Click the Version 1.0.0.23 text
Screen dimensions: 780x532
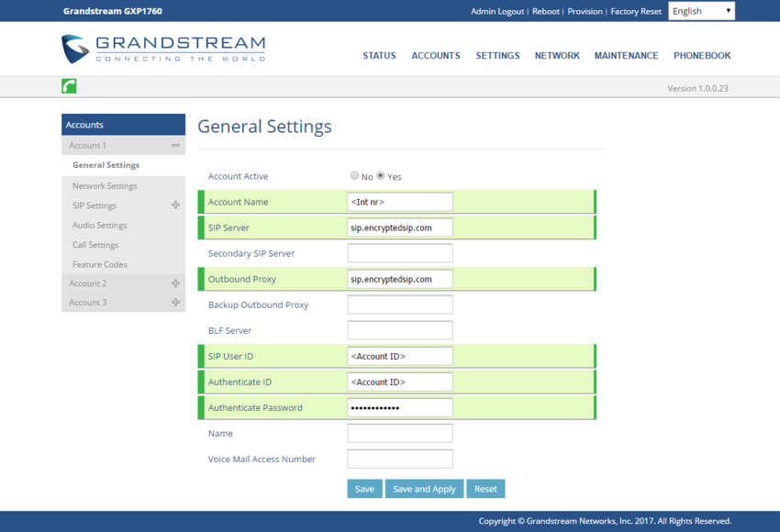(x=697, y=88)
